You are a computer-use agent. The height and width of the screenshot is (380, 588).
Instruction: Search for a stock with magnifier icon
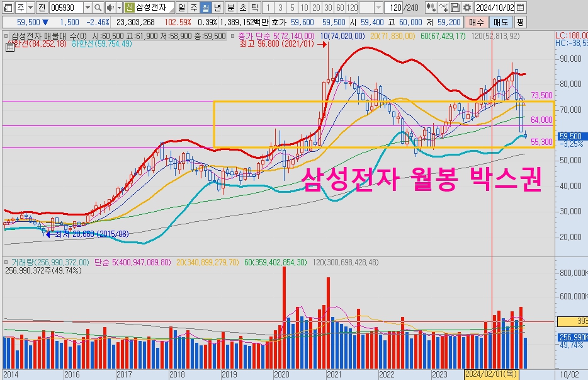coord(98,8)
